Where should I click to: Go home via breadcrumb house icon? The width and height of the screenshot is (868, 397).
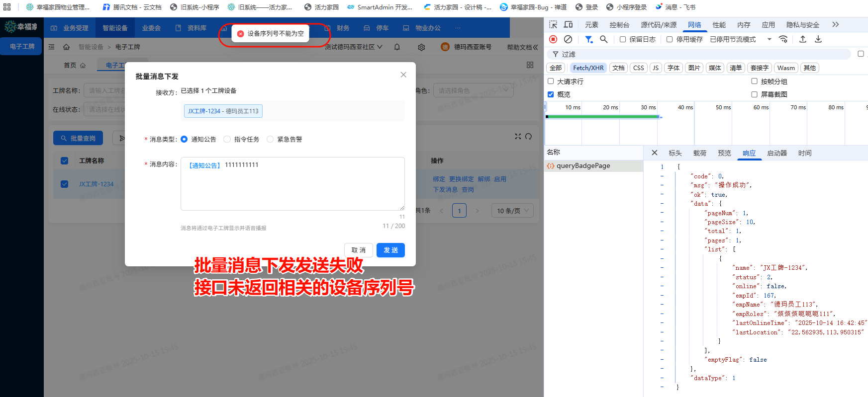[x=66, y=47]
